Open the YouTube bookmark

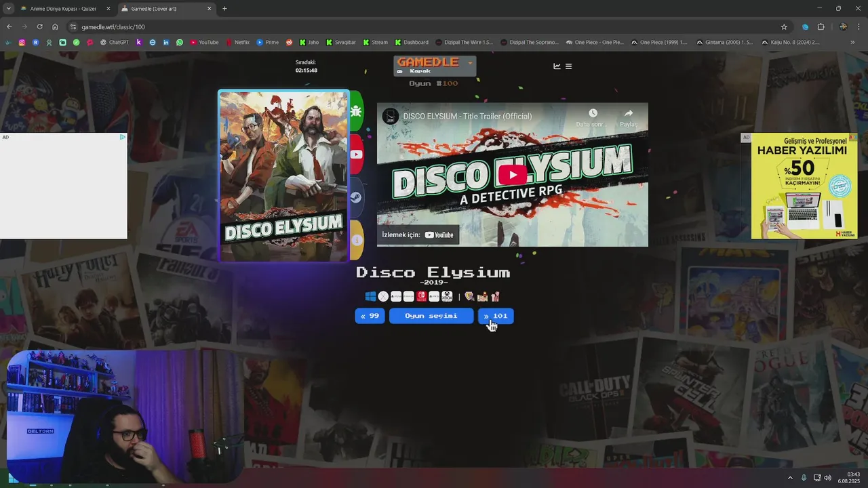204,42
